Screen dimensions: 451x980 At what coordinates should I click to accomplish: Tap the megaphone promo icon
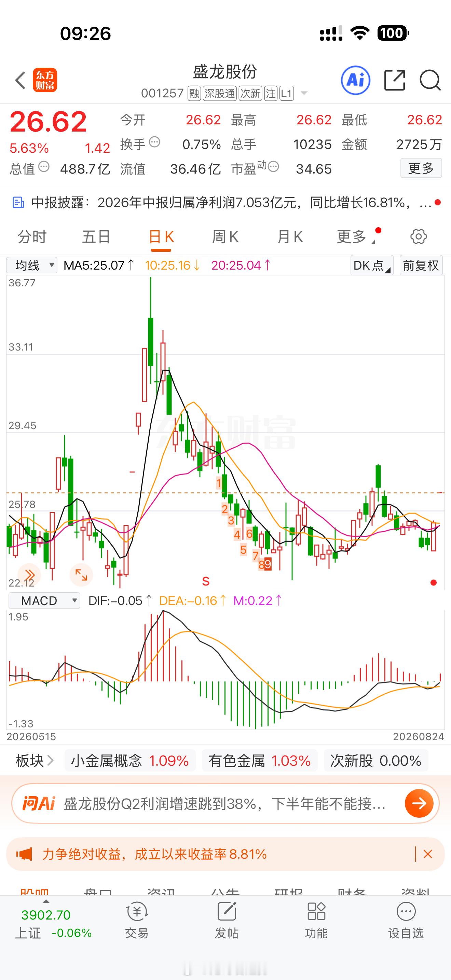point(24,855)
